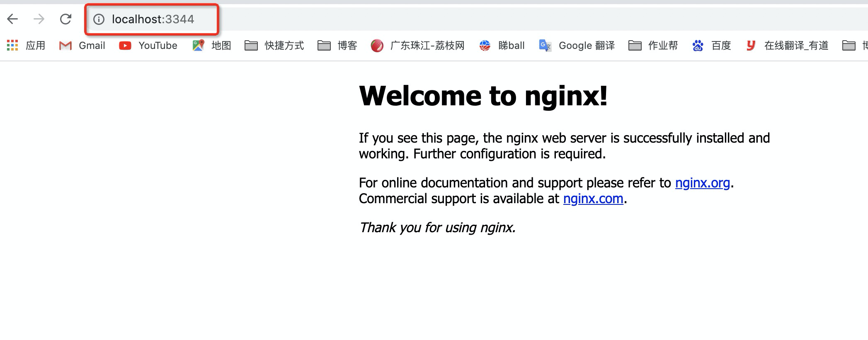
Task: Follow the nginx.org documentation link
Action: tap(702, 183)
